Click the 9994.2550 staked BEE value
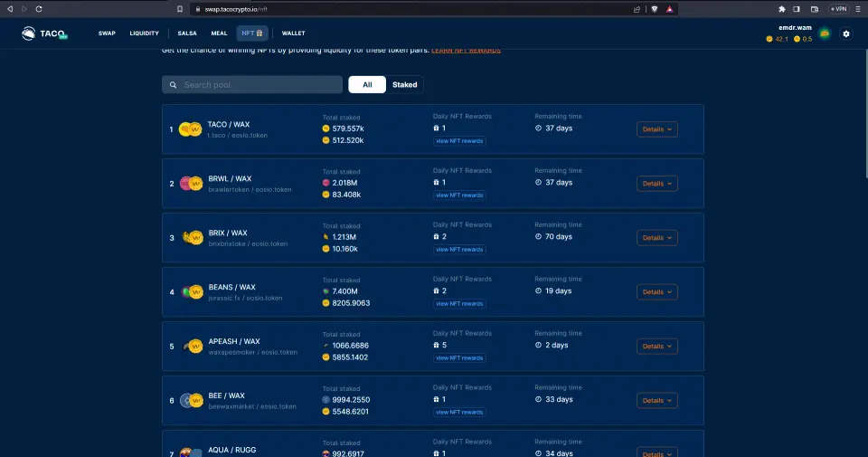 click(x=351, y=400)
